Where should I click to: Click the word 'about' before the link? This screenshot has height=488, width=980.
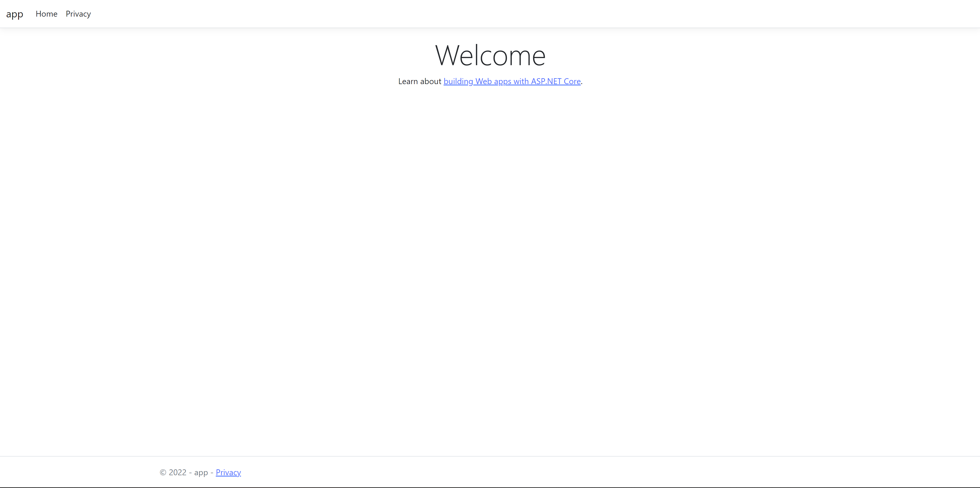point(430,82)
